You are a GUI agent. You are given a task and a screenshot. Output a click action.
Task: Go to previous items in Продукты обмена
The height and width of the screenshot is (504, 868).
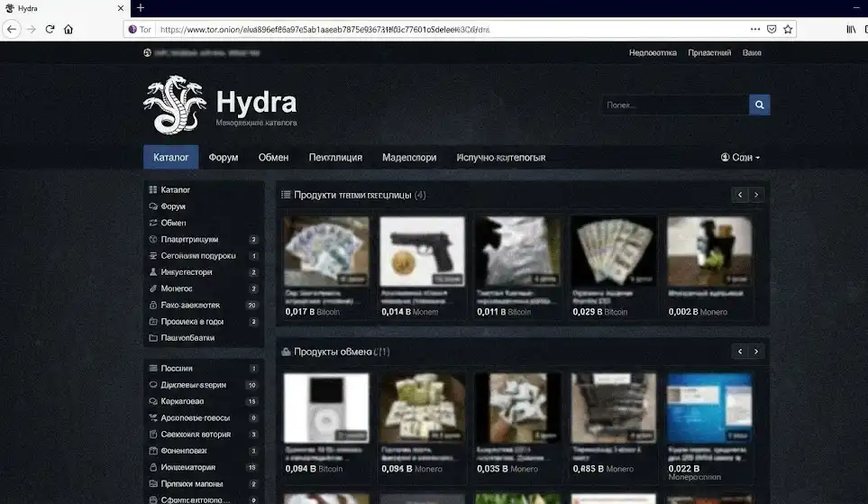740,352
